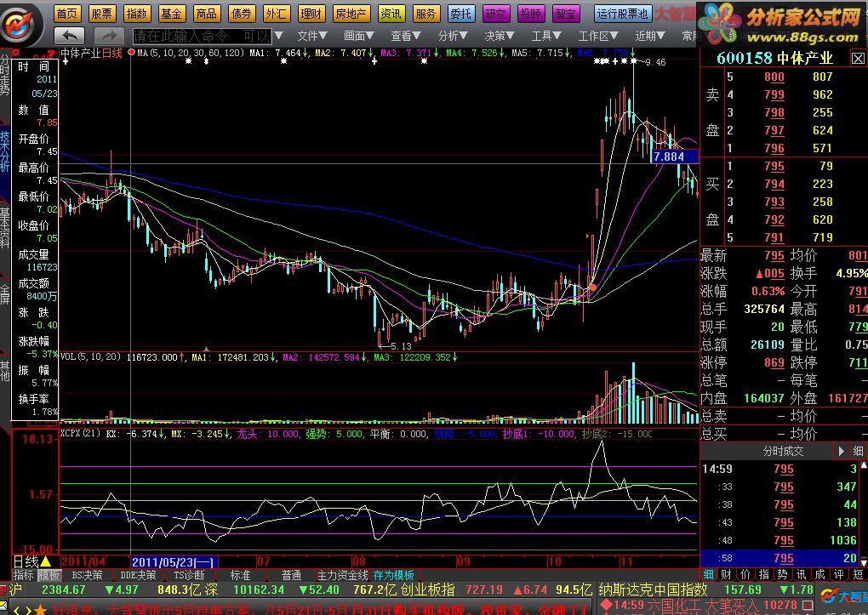Open the 画面 menu
Image resolution: width=868 pixels, height=615 pixels.
tap(359, 36)
